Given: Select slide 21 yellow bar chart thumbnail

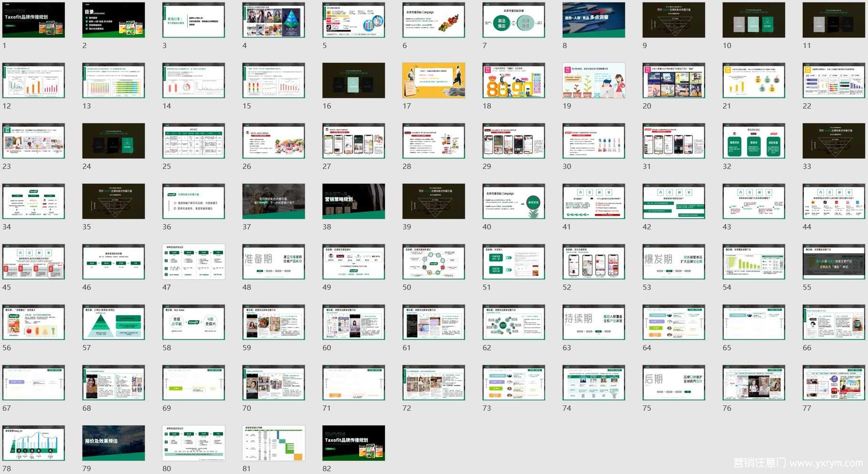Looking at the screenshot, I should click(754, 80).
